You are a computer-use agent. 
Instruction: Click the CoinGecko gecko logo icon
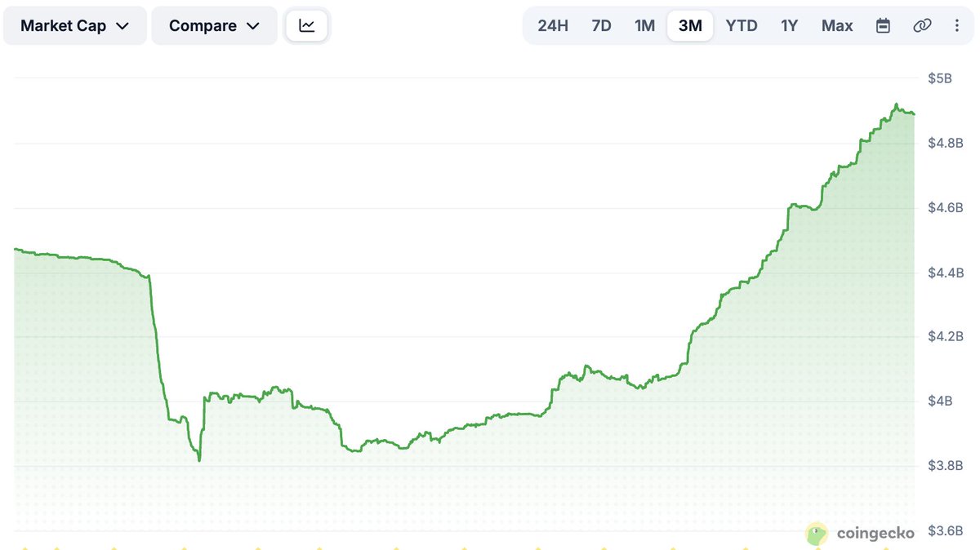click(x=817, y=534)
